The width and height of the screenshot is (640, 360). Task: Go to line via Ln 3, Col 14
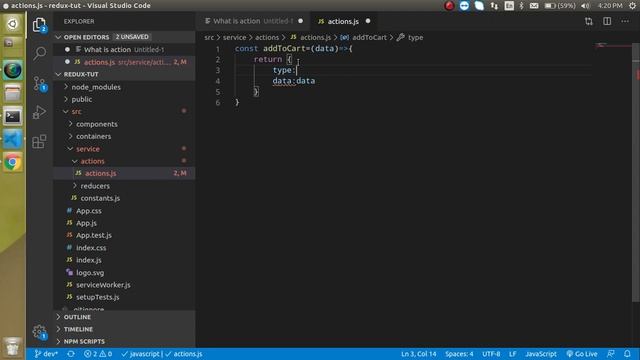point(418,354)
